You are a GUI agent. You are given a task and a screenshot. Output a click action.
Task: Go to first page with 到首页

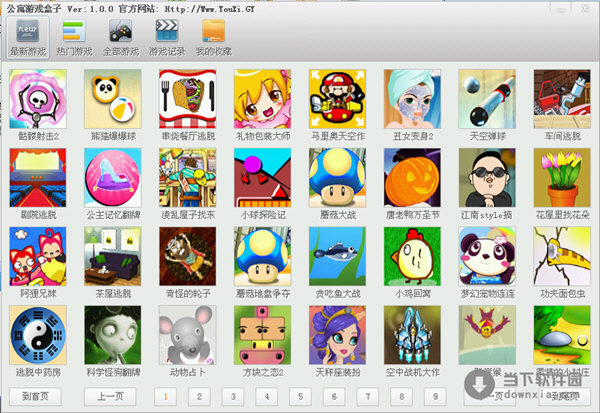[x=35, y=397]
